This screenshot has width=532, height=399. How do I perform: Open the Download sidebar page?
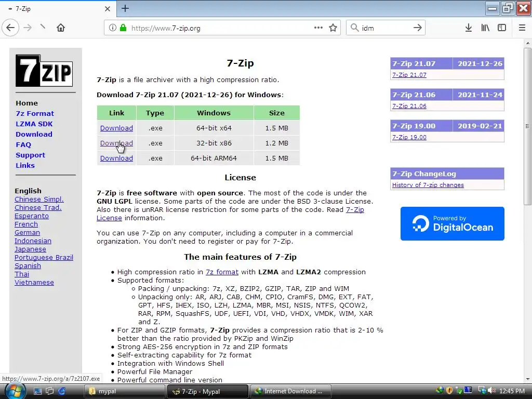(x=34, y=135)
